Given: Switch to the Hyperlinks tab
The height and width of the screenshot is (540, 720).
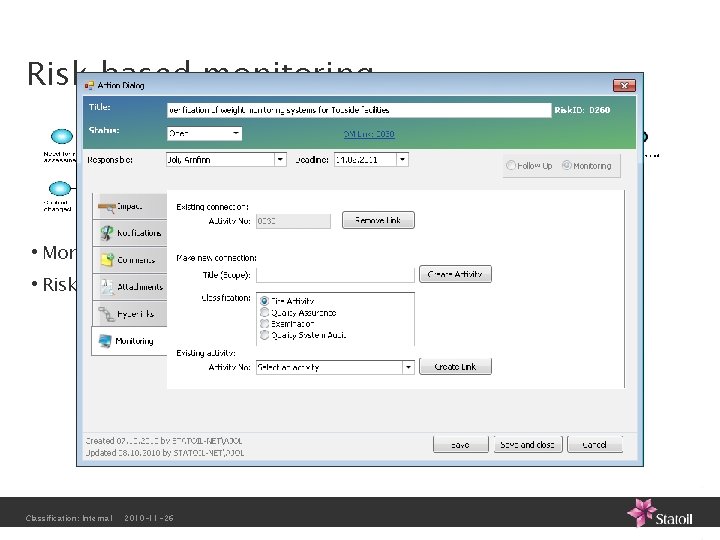Looking at the screenshot, I should tap(129, 314).
